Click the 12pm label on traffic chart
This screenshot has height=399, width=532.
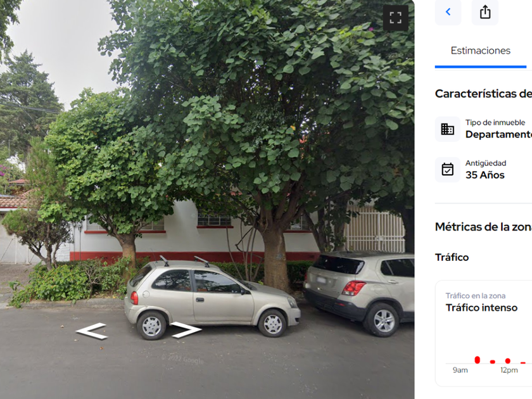click(x=509, y=370)
